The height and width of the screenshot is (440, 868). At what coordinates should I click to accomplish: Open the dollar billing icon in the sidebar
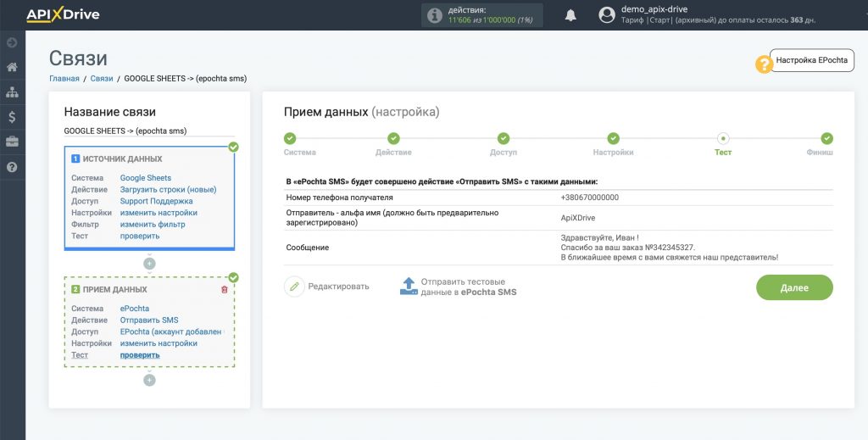[12, 117]
